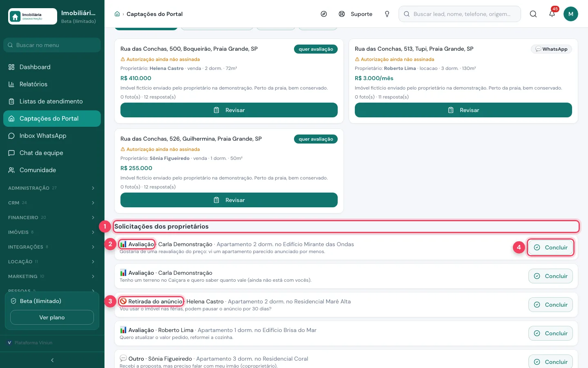This screenshot has width=588, height=368.
Task: Click the WhatsApp tag on Roberto Lima card
Action: click(552, 49)
